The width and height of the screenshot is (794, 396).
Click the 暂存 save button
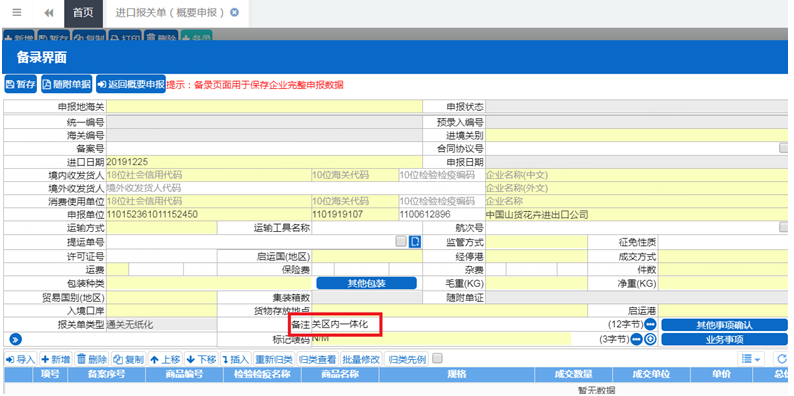(21, 85)
